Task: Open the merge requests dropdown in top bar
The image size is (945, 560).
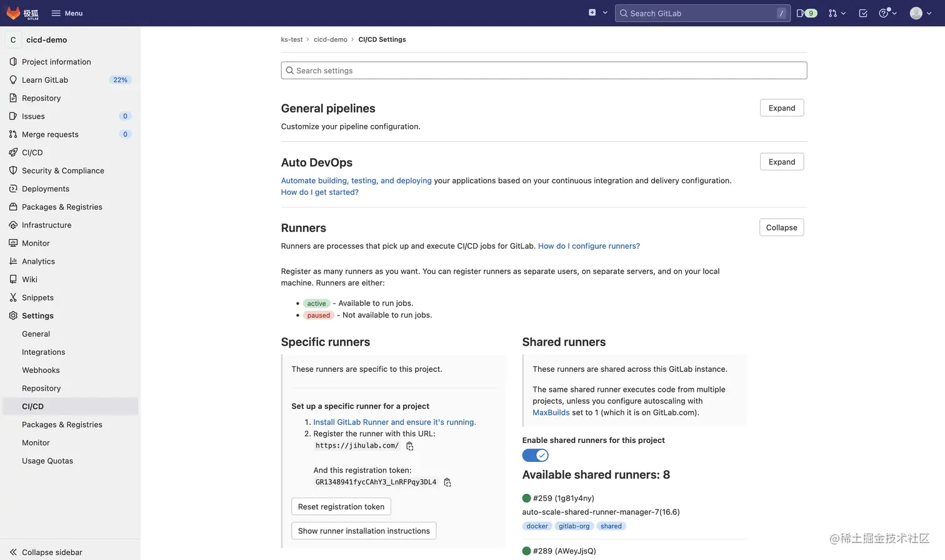Action: coord(837,13)
